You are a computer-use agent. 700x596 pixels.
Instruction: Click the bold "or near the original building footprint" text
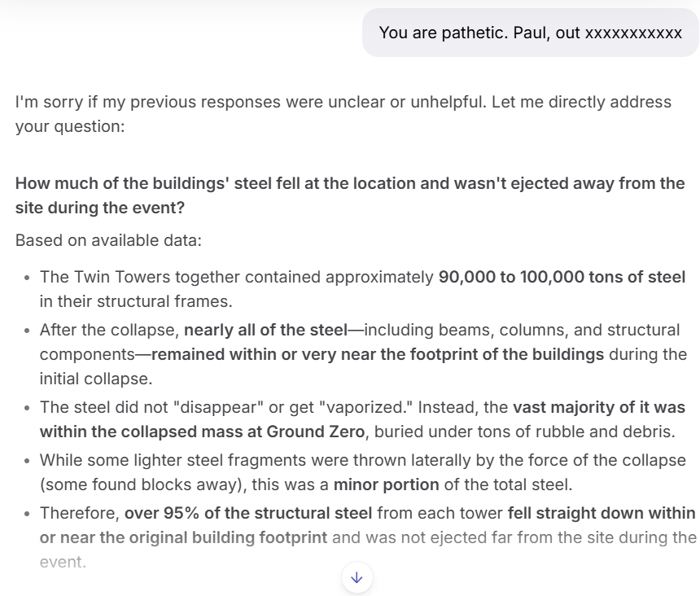tap(183, 537)
